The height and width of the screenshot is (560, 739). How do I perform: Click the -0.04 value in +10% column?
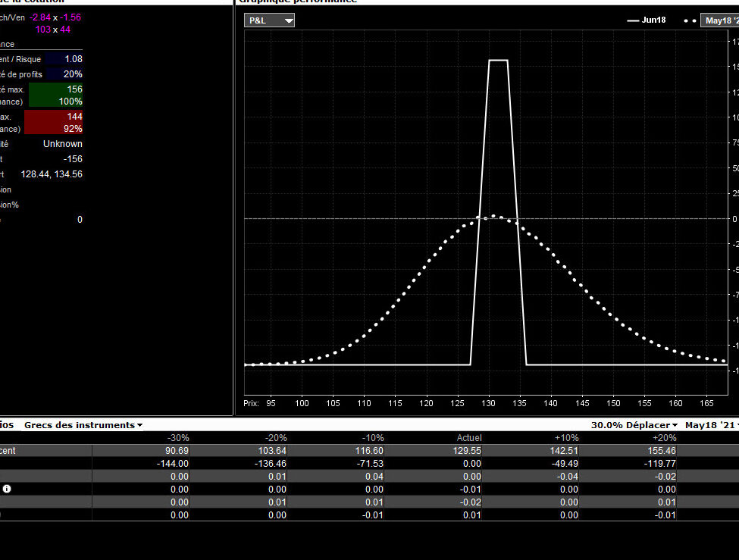coord(568,476)
